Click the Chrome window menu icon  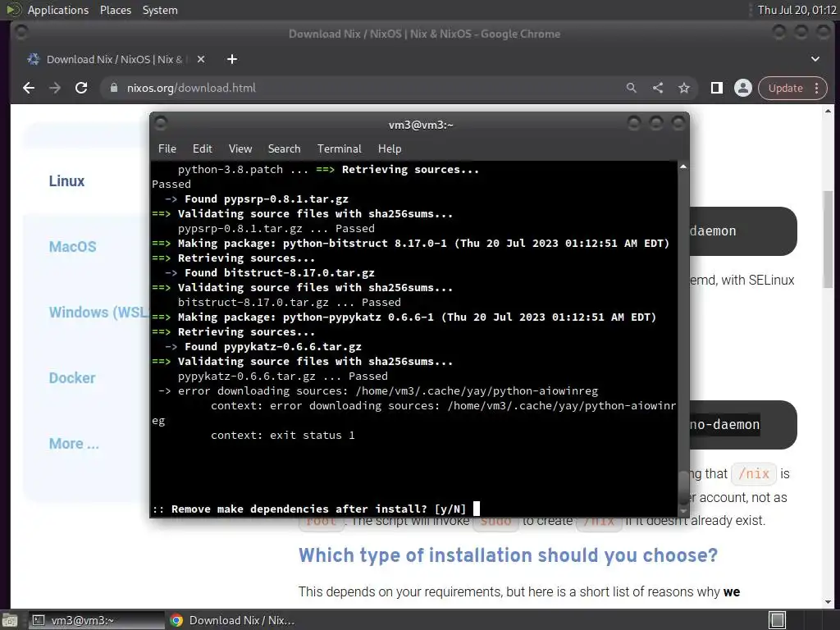click(21, 33)
